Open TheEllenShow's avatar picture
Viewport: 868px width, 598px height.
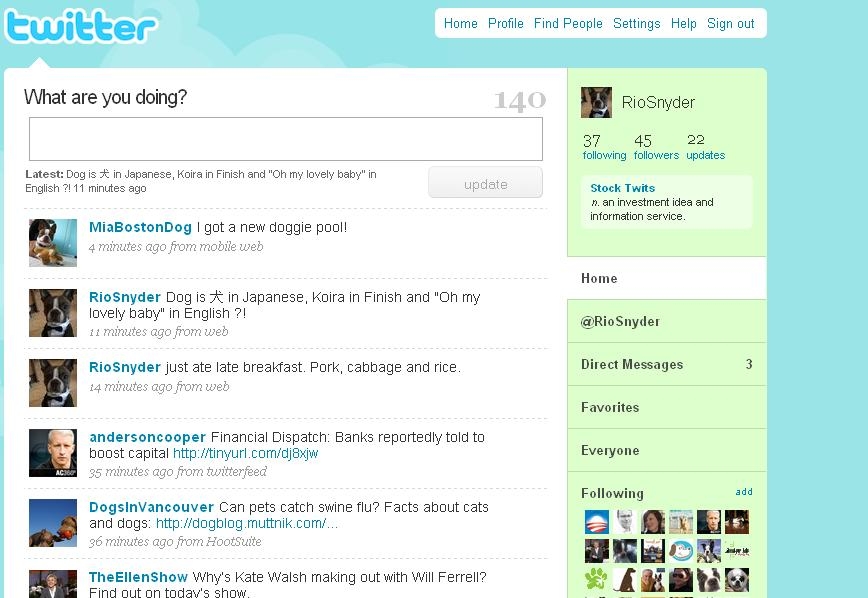pos(53,584)
